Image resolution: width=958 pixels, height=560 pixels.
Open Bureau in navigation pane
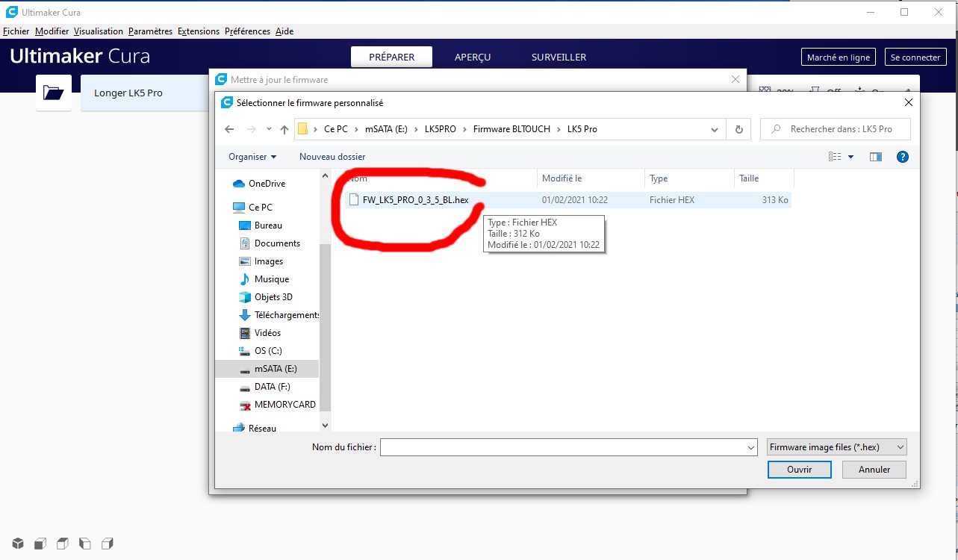click(268, 225)
